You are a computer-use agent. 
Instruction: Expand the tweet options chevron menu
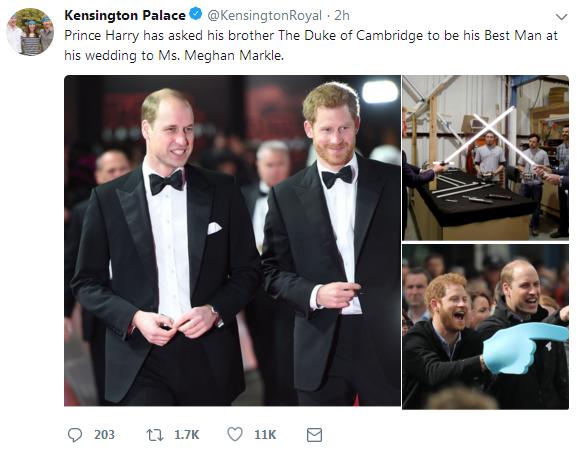[561, 17]
